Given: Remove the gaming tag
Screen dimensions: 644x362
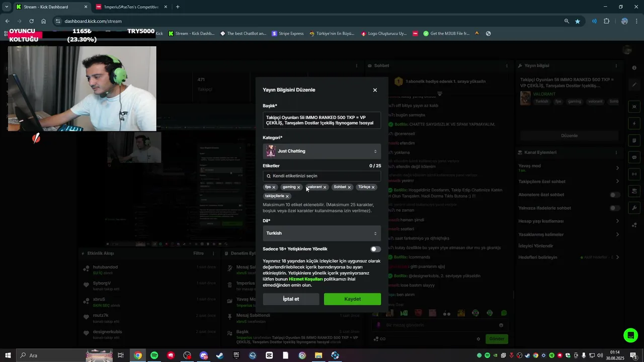Looking at the screenshot, I should click(x=298, y=188).
